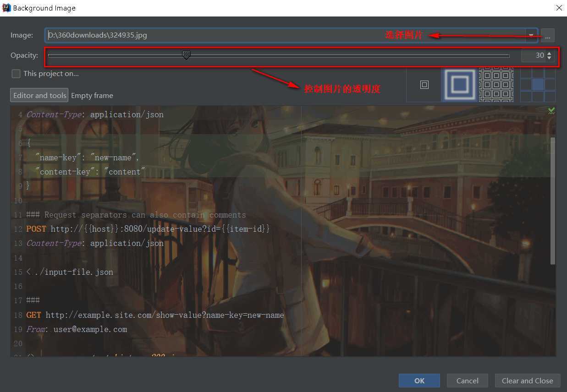Anchor the image to the top-center grid cell
Image resolution: width=567 pixels, height=392 pixels.
[x=538, y=73]
